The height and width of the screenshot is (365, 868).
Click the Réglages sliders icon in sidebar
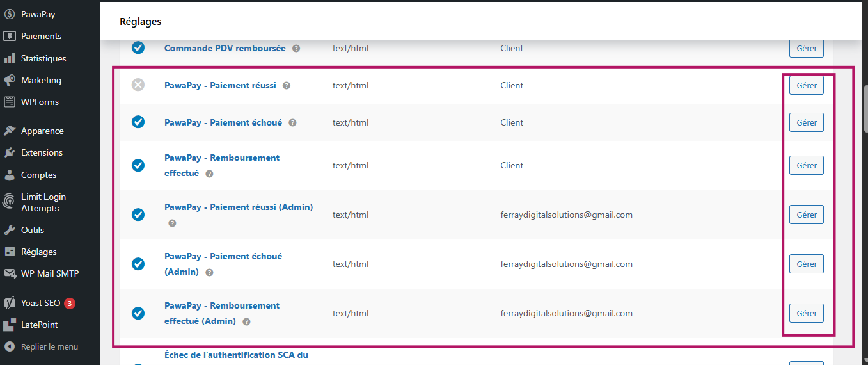[x=10, y=252]
